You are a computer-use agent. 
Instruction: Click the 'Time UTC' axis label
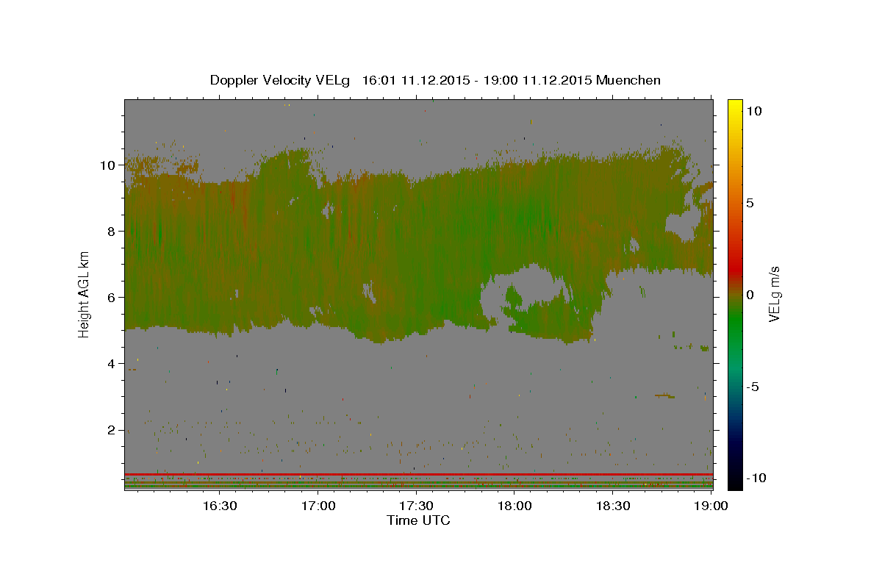pyautogui.click(x=418, y=520)
